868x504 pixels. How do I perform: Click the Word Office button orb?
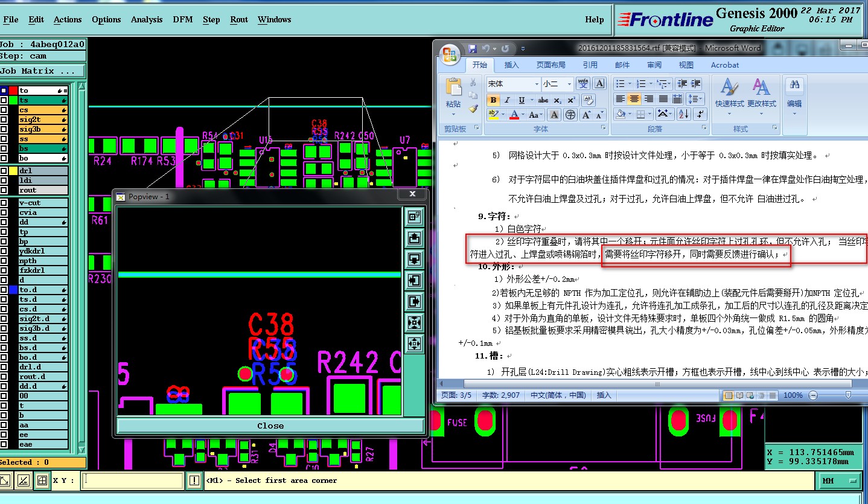coord(450,55)
